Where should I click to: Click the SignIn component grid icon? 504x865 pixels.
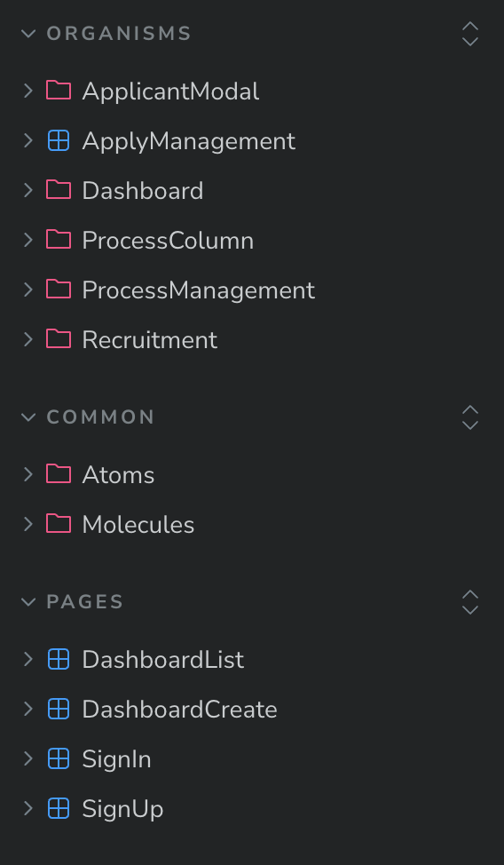click(59, 758)
